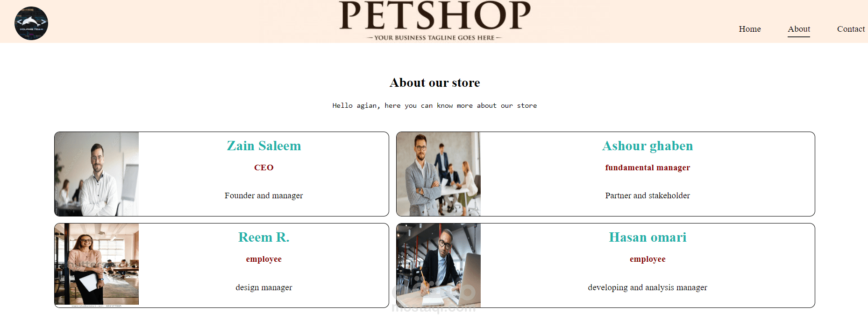This screenshot has height=321, width=868.
Task: Open the Home navigation link
Action: (x=750, y=29)
